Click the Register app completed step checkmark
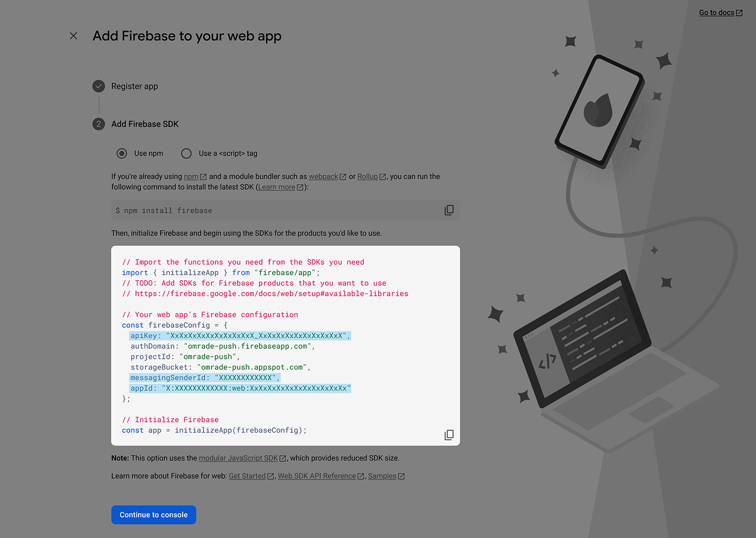Image resolution: width=756 pixels, height=538 pixels. pyautogui.click(x=99, y=86)
